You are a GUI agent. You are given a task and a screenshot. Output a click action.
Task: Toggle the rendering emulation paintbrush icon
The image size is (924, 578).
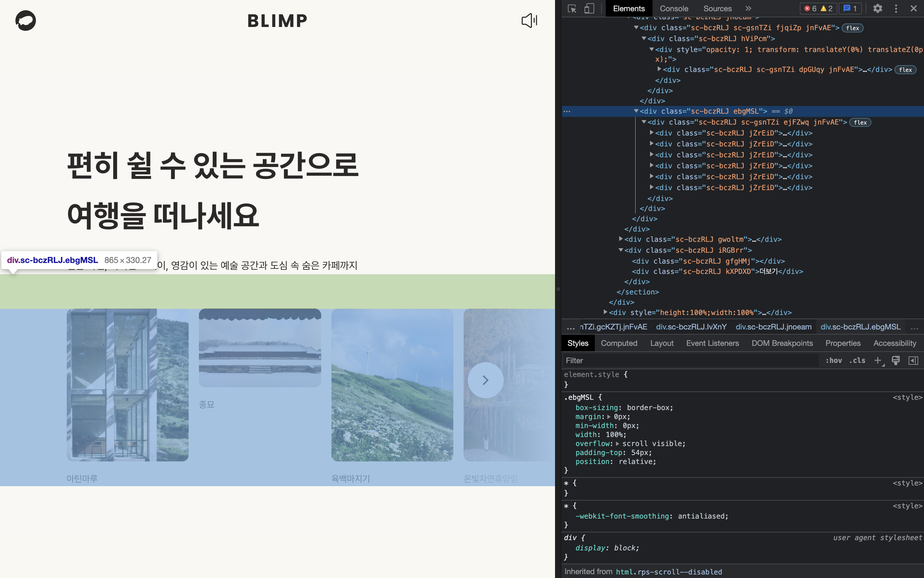click(x=896, y=361)
